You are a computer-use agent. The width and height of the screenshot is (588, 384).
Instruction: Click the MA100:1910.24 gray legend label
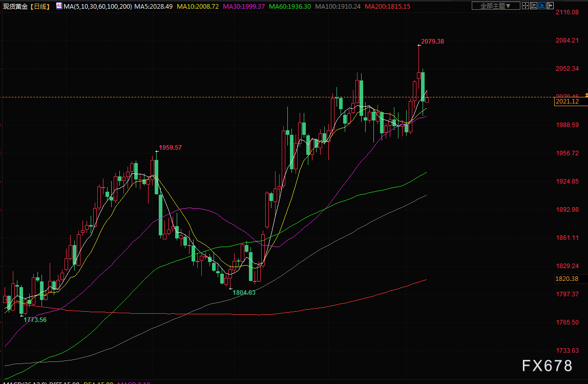pyautogui.click(x=339, y=6)
